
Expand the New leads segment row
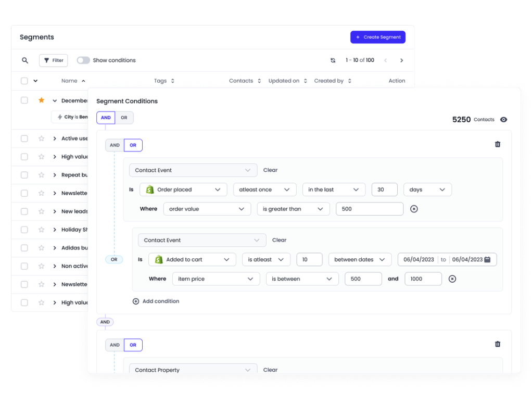click(x=55, y=211)
